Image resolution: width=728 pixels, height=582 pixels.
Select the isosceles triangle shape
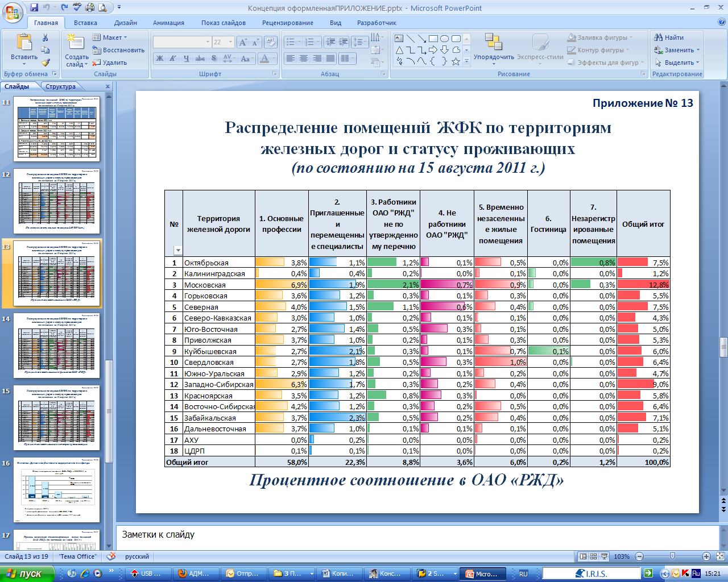pos(399,50)
